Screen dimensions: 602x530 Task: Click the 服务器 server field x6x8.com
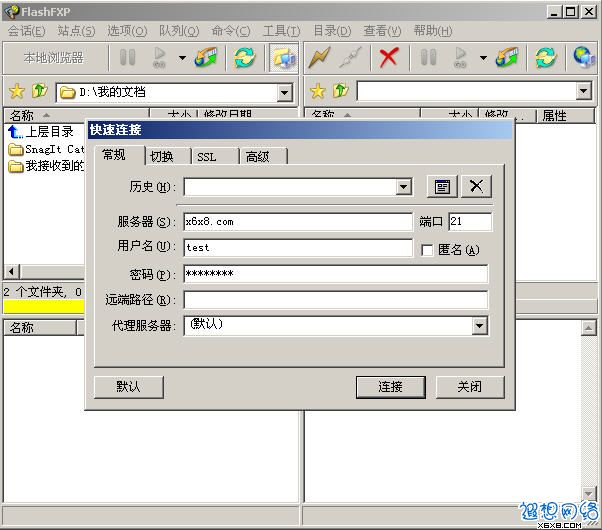point(298,222)
